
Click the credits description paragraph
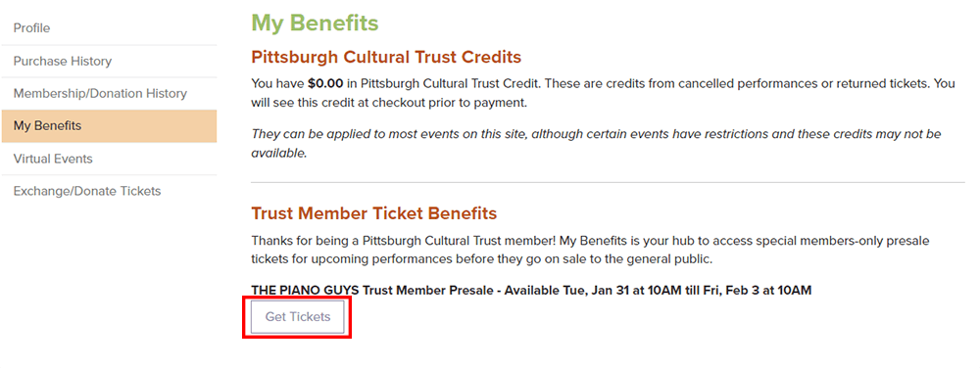coord(603,93)
